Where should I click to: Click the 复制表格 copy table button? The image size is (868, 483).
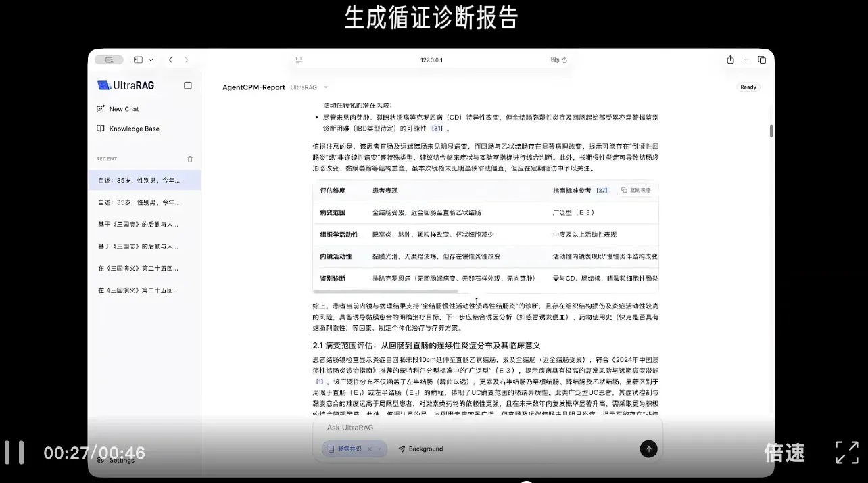636,190
